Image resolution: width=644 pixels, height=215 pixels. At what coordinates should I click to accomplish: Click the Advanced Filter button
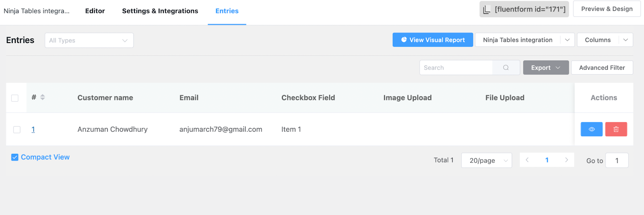(602, 68)
